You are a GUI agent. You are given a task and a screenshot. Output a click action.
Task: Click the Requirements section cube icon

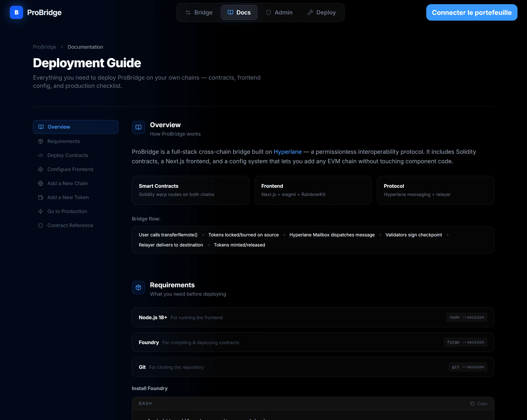tap(138, 287)
